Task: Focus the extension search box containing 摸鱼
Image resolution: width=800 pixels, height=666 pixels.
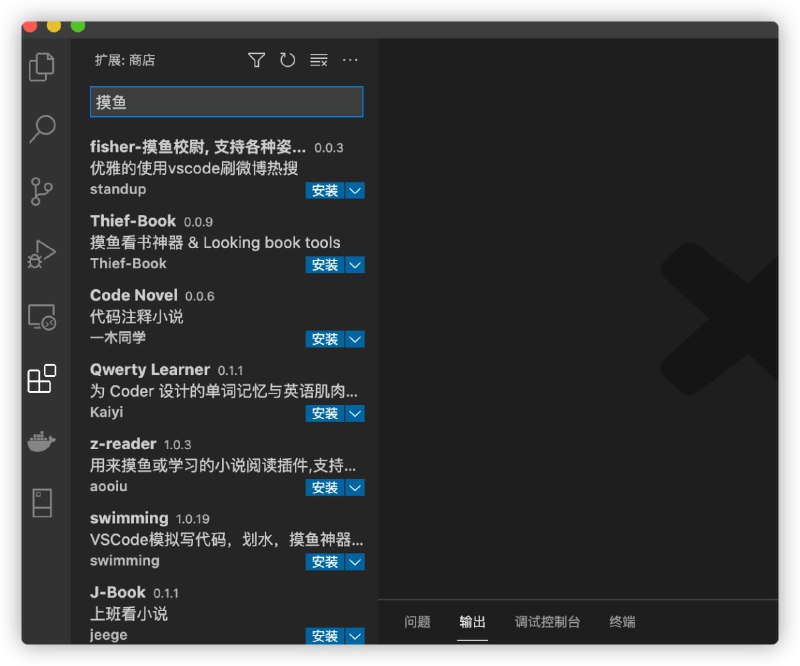Action: (227, 102)
